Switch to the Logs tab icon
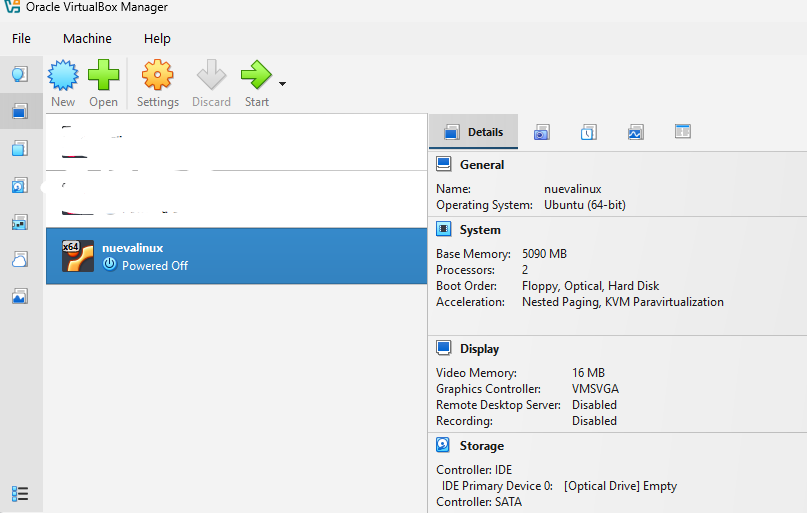The image size is (807, 513). coord(588,132)
